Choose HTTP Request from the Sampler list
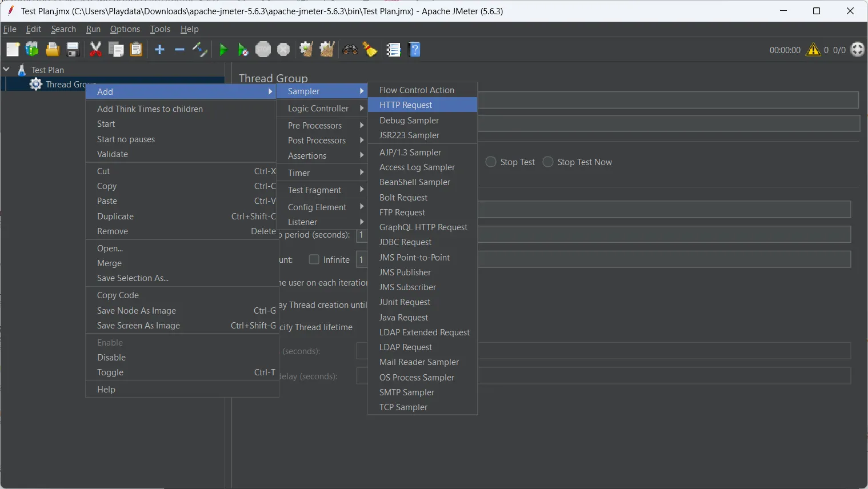This screenshot has height=489, width=868. pyautogui.click(x=423, y=105)
